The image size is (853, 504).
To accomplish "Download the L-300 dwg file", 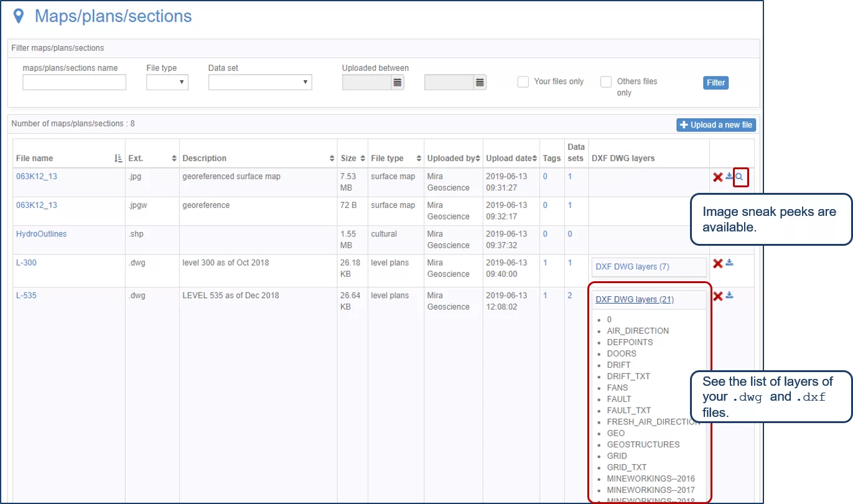I will [729, 263].
